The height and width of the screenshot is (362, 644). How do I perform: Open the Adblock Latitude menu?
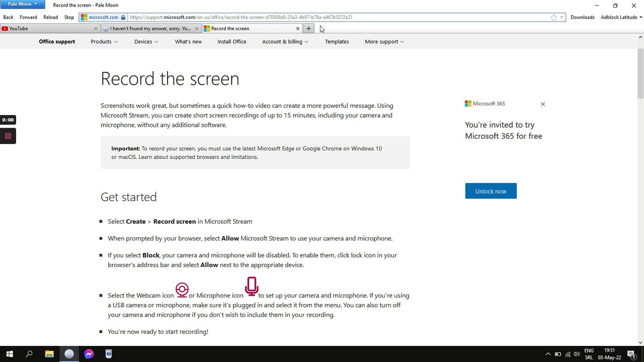(621, 17)
